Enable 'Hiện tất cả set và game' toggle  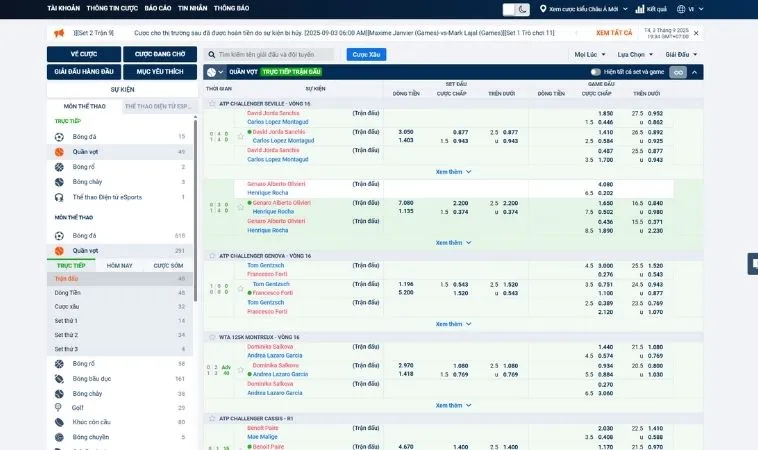[596, 72]
